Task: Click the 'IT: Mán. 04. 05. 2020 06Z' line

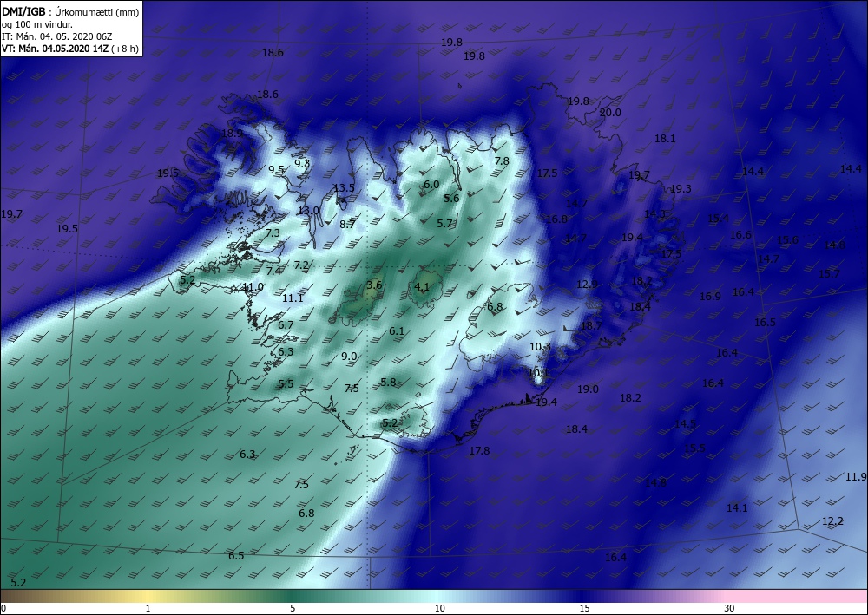Action: [x=57, y=36]
